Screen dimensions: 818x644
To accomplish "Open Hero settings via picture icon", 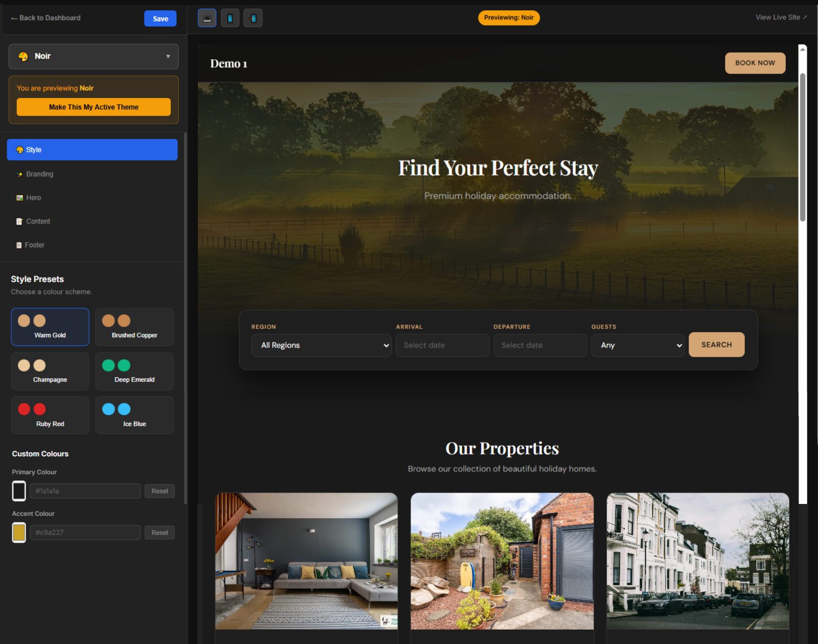I will (x=19, y=197).
